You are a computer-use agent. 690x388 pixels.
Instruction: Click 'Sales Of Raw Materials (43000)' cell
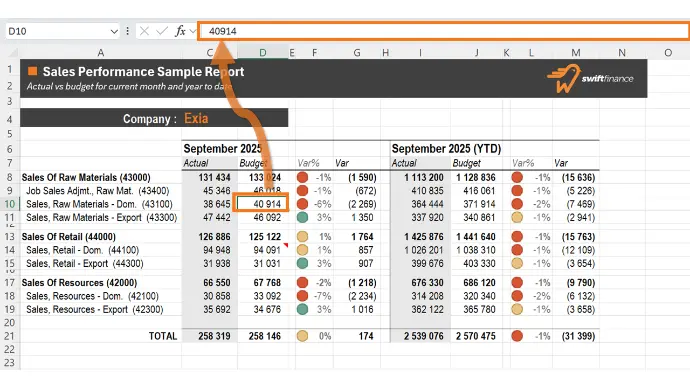point(86,177)
